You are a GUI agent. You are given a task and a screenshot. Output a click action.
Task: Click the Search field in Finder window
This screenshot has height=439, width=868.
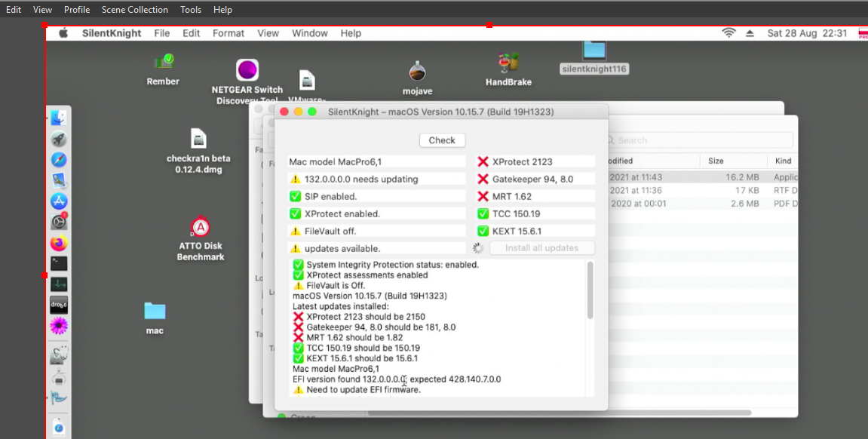point(699,140)
